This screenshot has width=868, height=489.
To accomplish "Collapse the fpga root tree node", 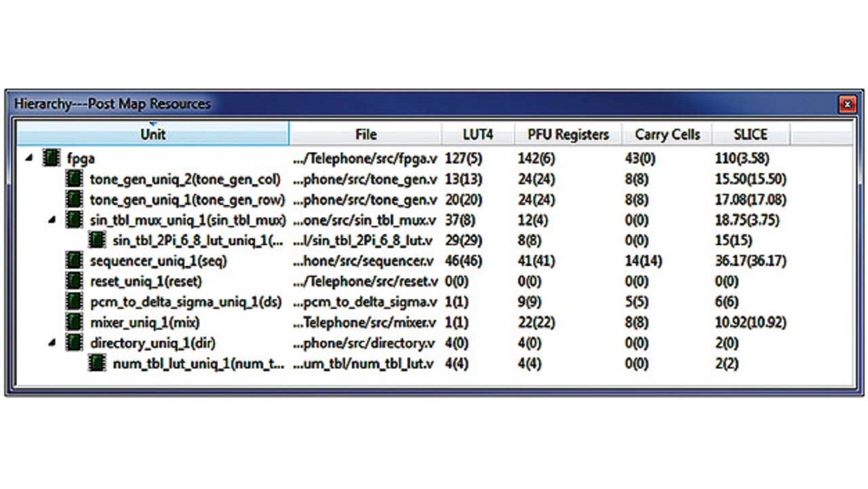I will coord(29,159).
